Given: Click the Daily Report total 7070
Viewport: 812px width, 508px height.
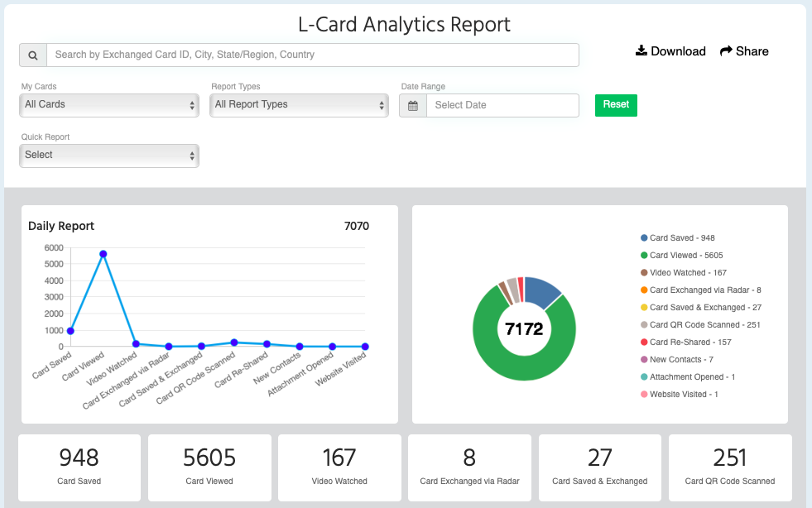Looking at the screenshot, I should [x=356, y=227].
